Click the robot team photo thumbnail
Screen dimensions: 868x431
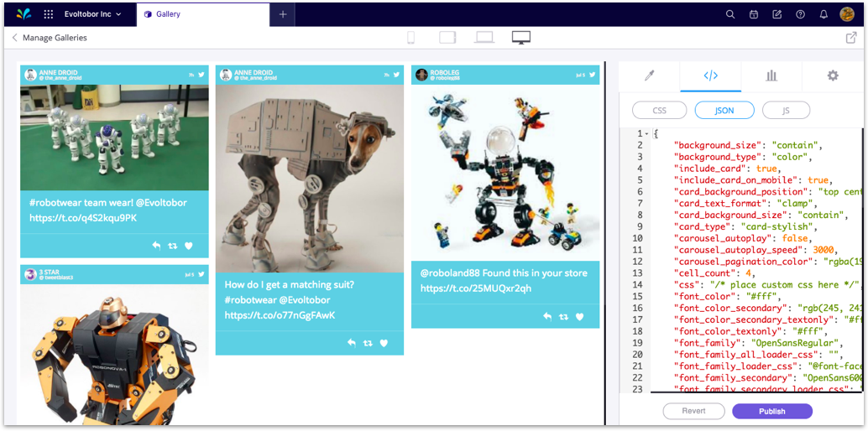115,138
